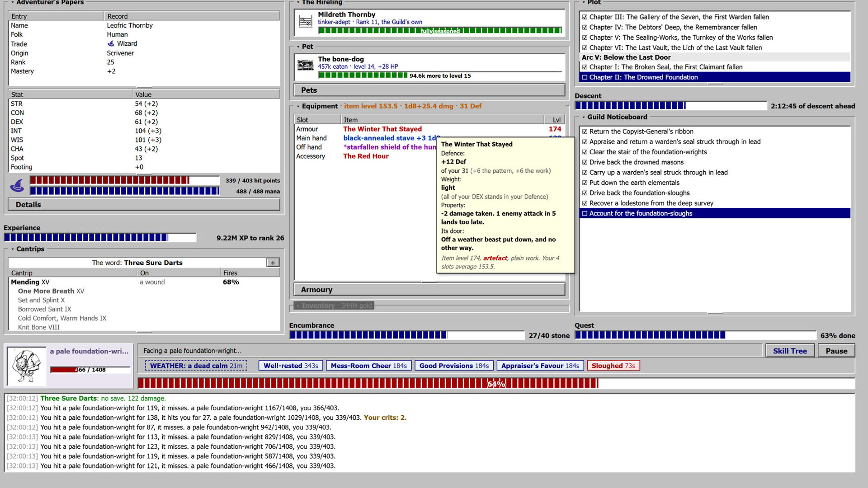
Task: Expand the Inventory panel
Action: [298, 306]
